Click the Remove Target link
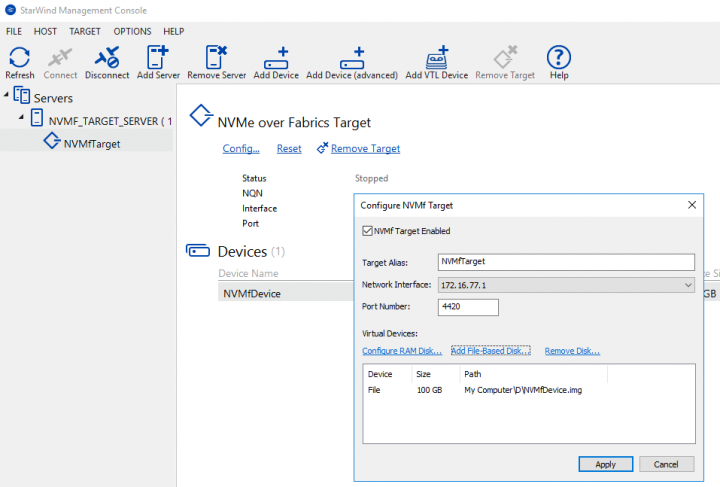This screenshot has width=720, height=487. [x=366, y=148]
